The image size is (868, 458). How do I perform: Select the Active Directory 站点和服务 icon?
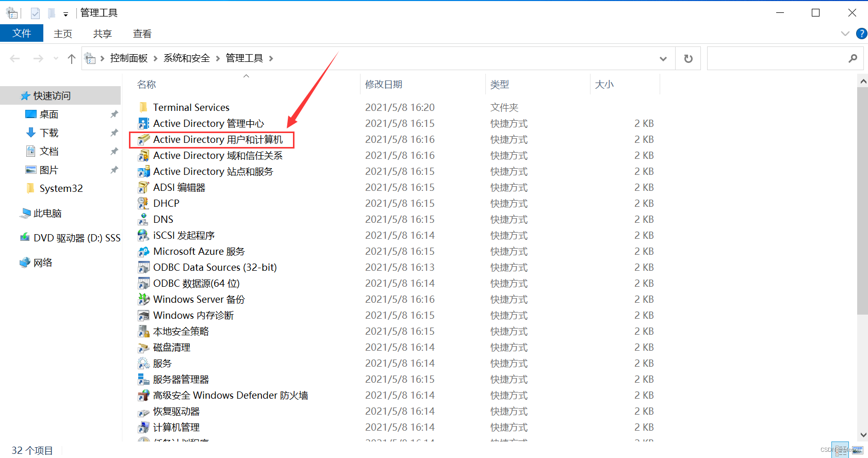click(143, 171)
